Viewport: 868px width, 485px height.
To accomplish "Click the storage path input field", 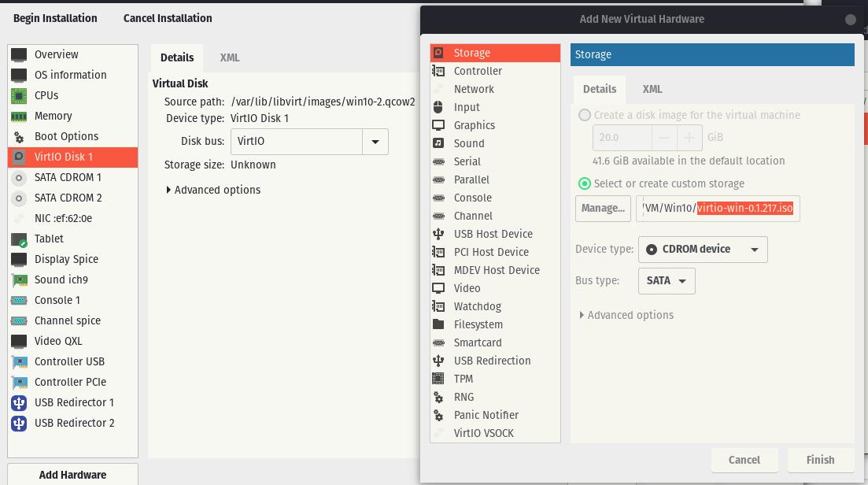I will point(718,209).
